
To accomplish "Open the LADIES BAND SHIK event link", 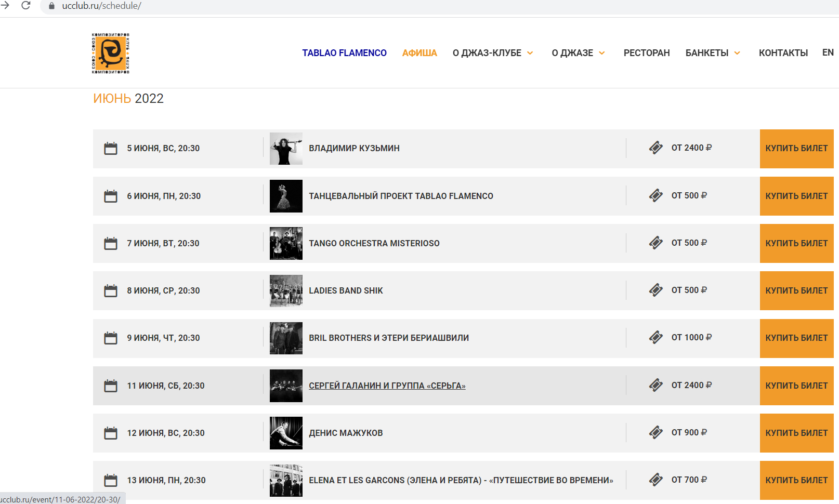I will (346, 290).
